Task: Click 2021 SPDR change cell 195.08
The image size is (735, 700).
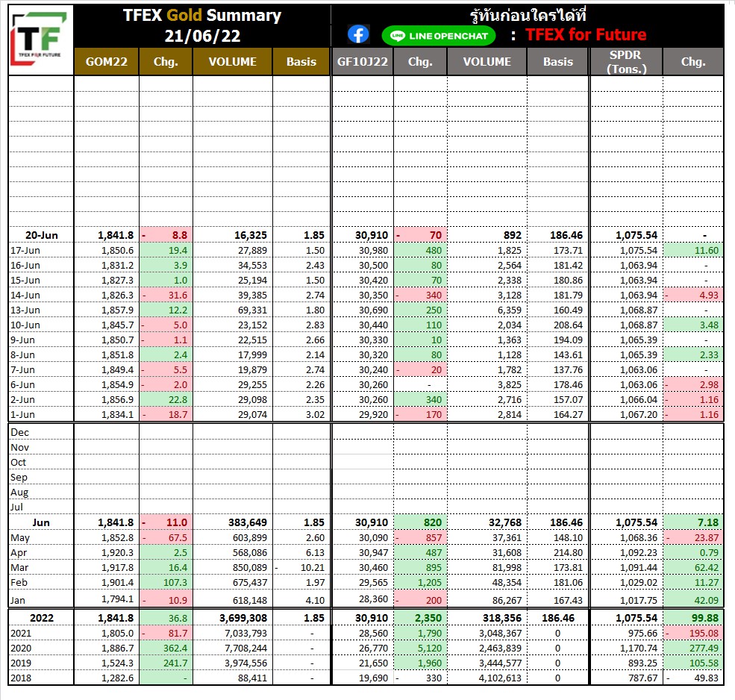Action: click(x=693, y=633)
